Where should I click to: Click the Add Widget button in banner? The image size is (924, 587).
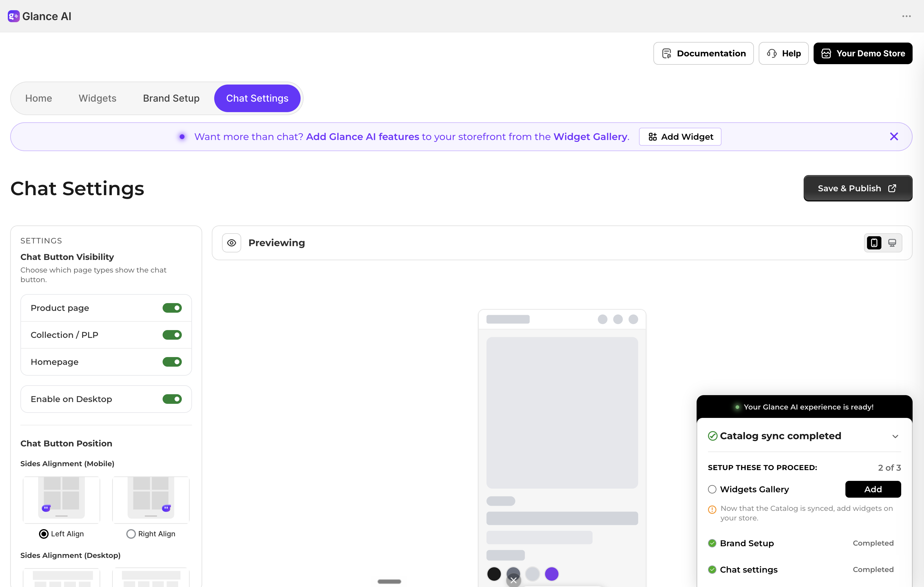680,137
